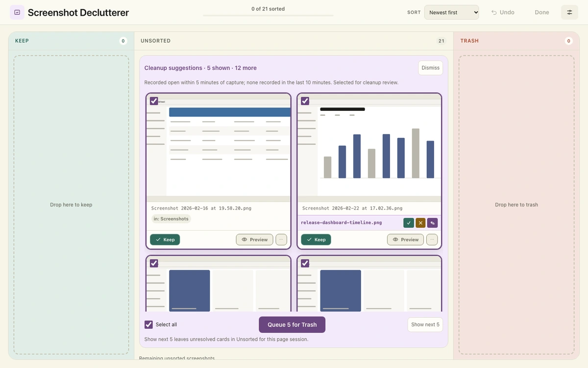This screenshot has height=368, width=588.
Task: Preview the 19.58.20 screenshot
Action: 254,239
